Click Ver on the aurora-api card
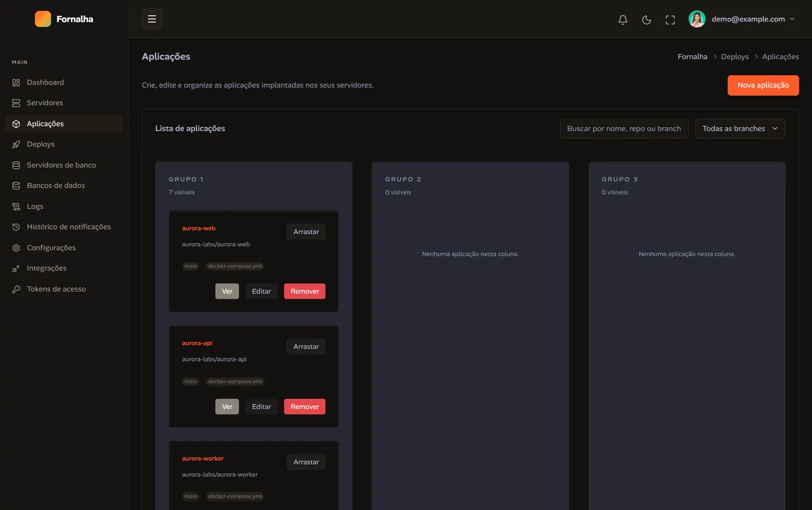The height and width of the screenshot is (510, 812). point(227,407)
